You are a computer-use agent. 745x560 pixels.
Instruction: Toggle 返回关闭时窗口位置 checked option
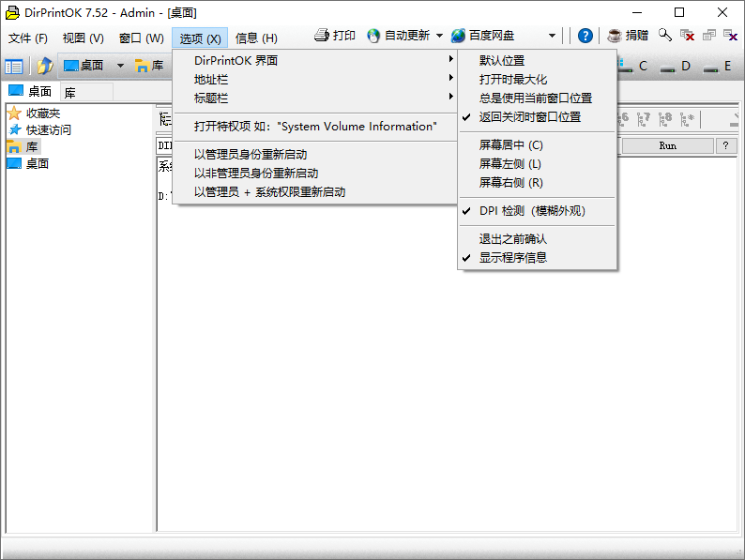pos(538,117)
